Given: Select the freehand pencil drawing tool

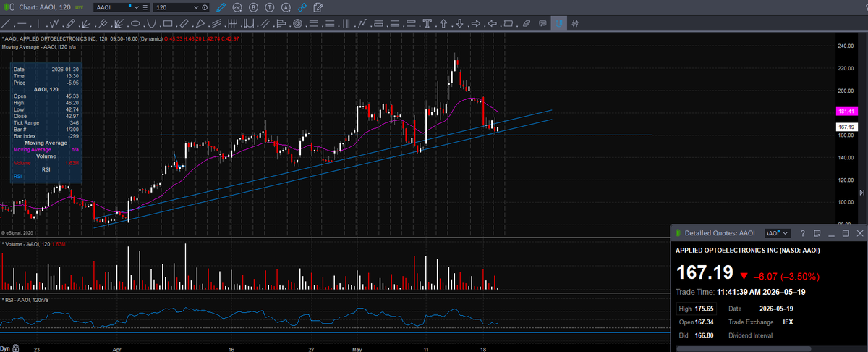Looking at the screenshot, I should [70, 24].
